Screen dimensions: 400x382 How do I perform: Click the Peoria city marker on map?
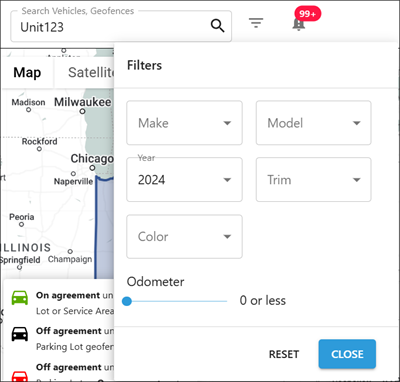(22, 224)
